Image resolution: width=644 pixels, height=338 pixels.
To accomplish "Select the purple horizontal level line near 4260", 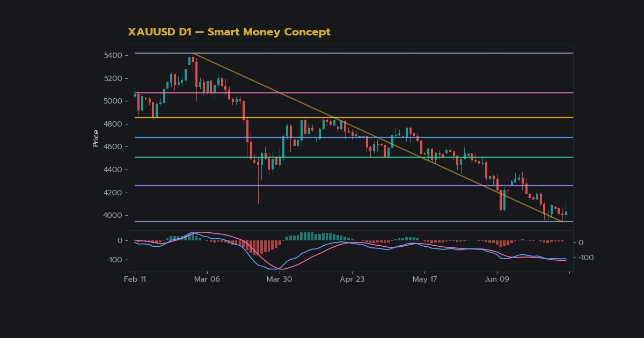I will [x=354, y=186].
